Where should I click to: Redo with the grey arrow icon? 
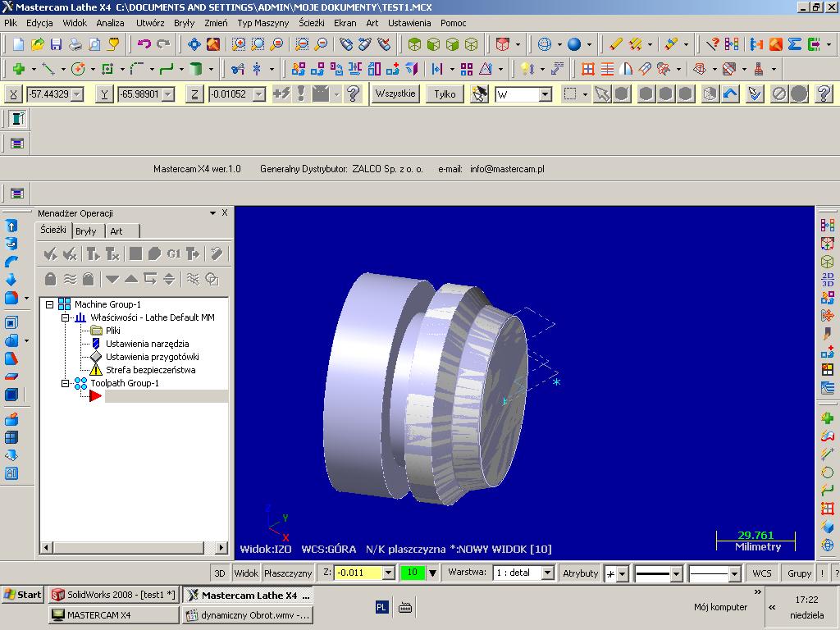(x=163, y=44)
